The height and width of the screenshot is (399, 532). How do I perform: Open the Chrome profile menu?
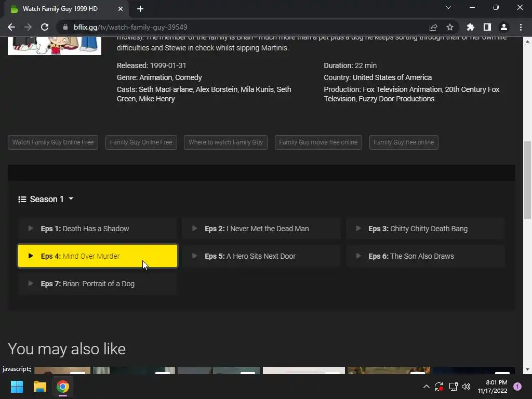(504, 27)
